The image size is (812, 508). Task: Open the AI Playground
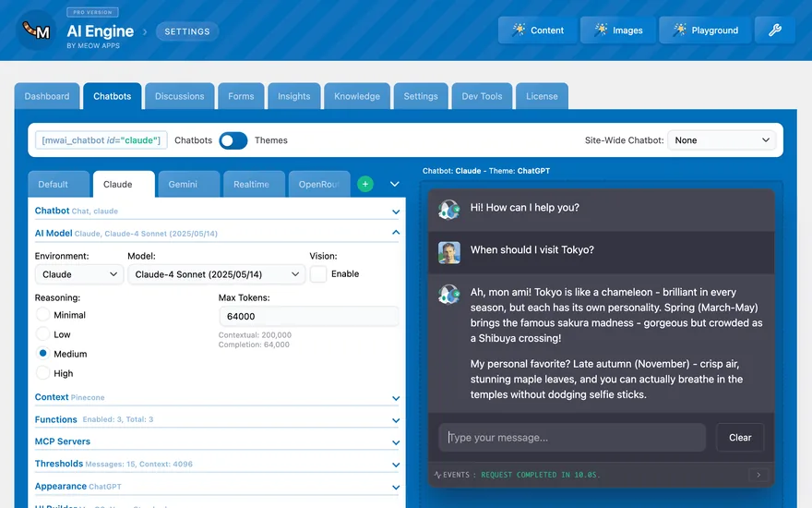click(x=705, y=30)
